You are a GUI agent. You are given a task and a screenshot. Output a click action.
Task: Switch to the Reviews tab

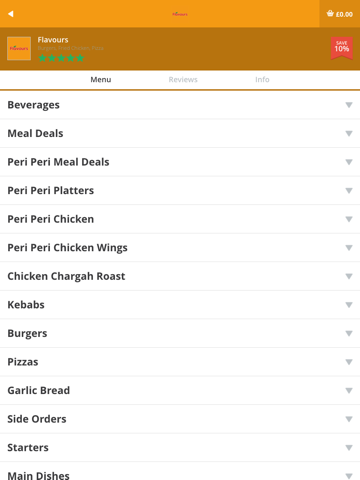[x=183, y=80]
